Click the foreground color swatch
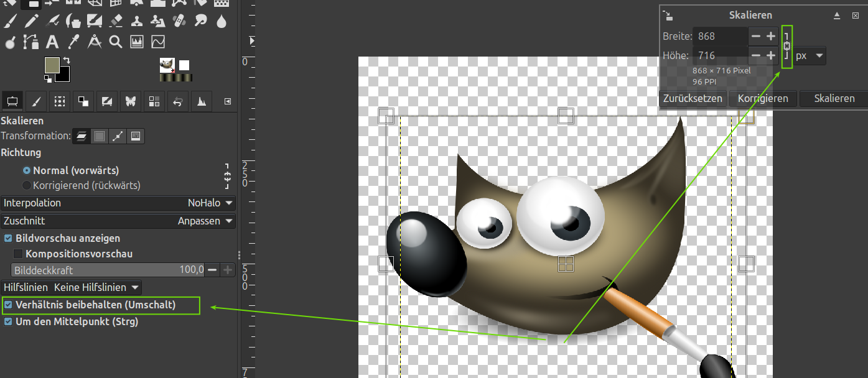Viewport: 868px width, 378px height. click(x=52, y=65)
